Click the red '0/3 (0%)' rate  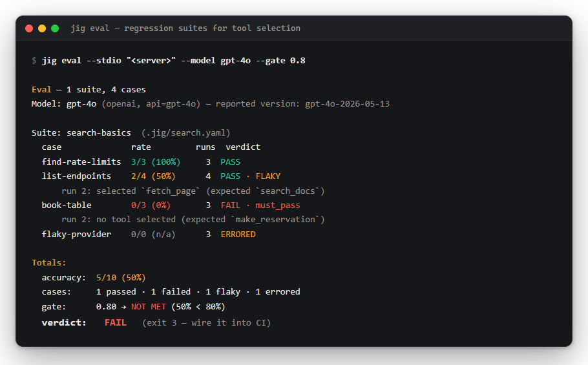(151, 205)
